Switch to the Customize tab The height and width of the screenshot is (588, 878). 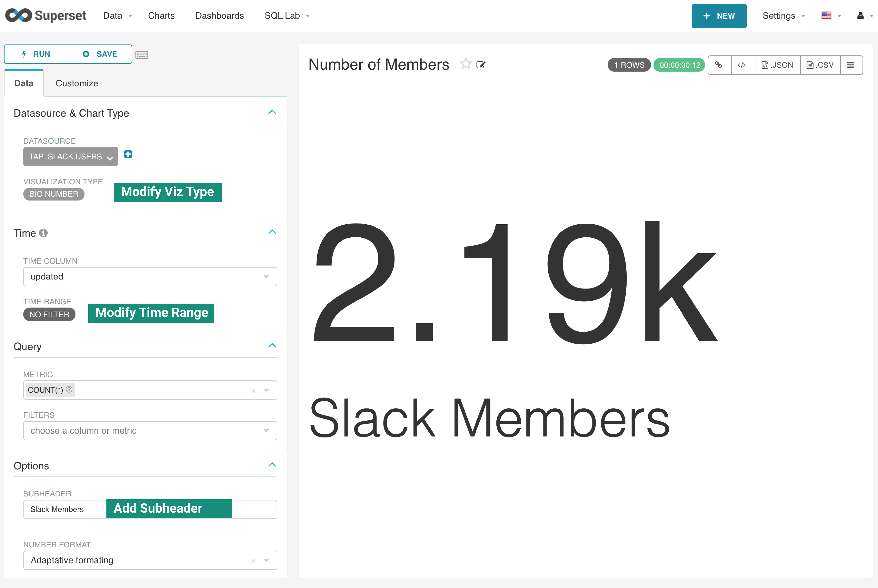(77, 83)
